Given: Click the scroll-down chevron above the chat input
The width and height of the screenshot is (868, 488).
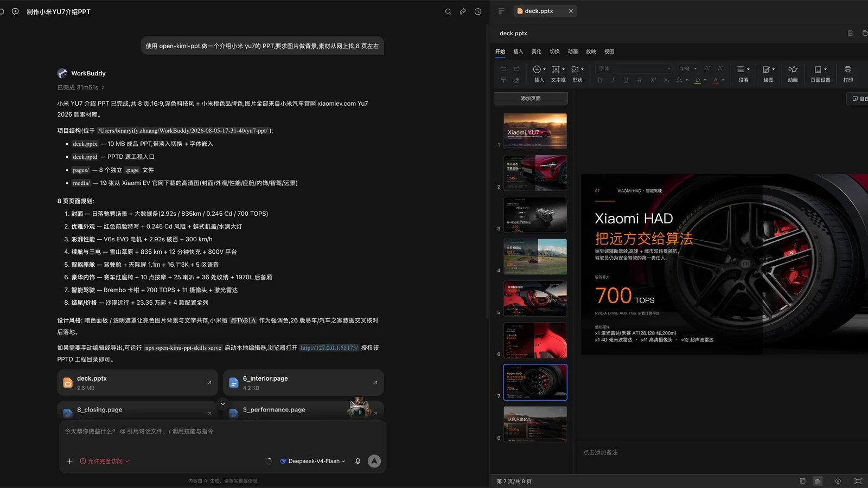Looking at the screenshot, I should point(222,403).
